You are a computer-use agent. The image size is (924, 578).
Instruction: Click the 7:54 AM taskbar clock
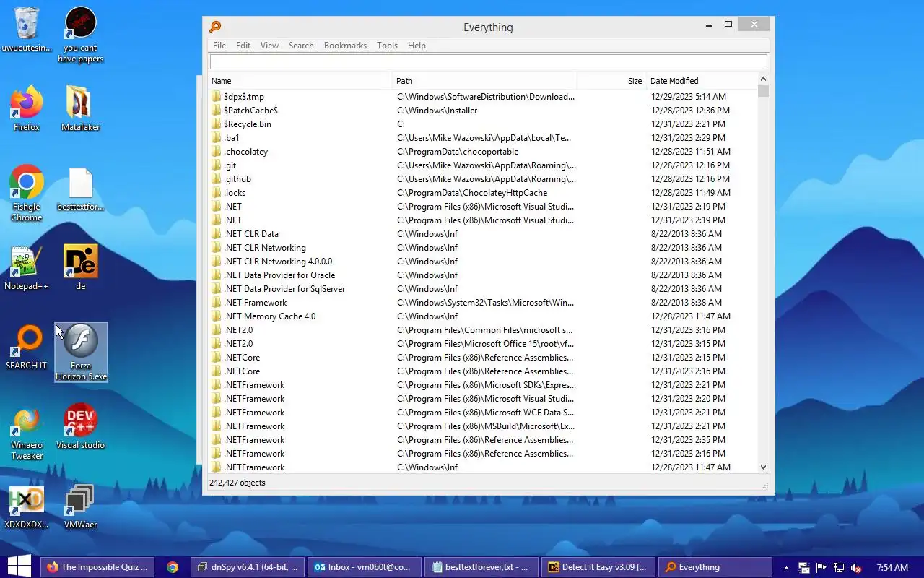[x=892, y=568]
